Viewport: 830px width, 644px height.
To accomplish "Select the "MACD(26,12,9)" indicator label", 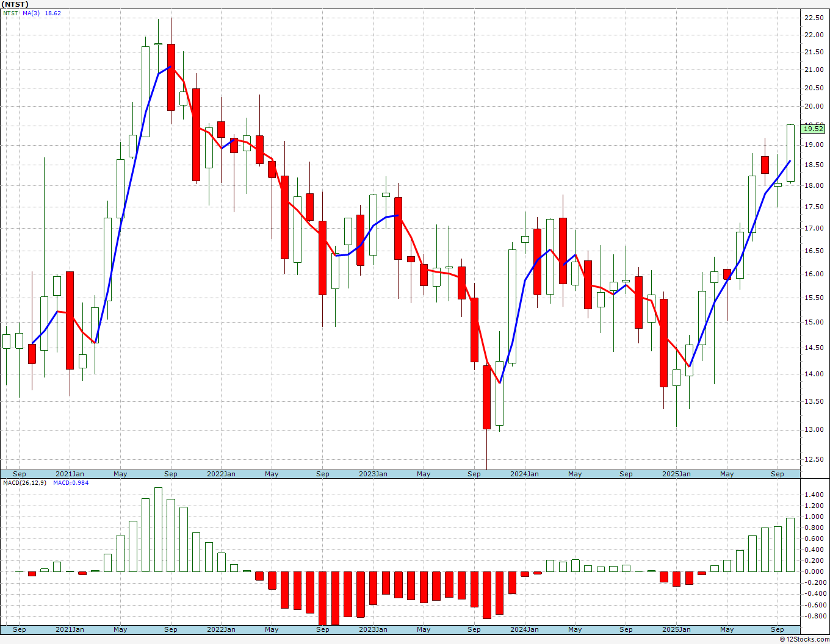I will [25, 483].
